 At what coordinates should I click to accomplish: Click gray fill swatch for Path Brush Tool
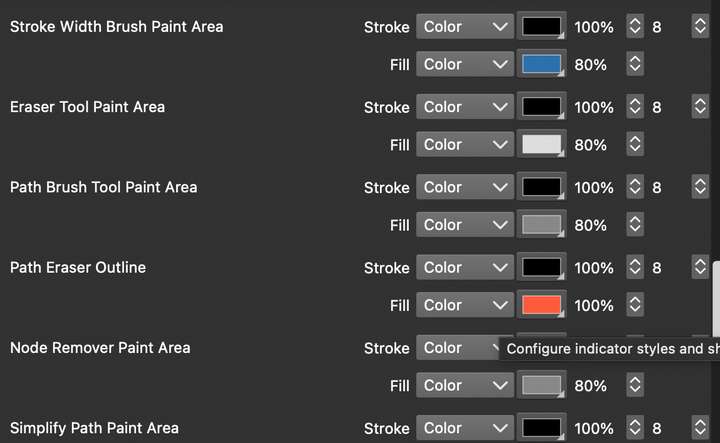coord(542,225)
